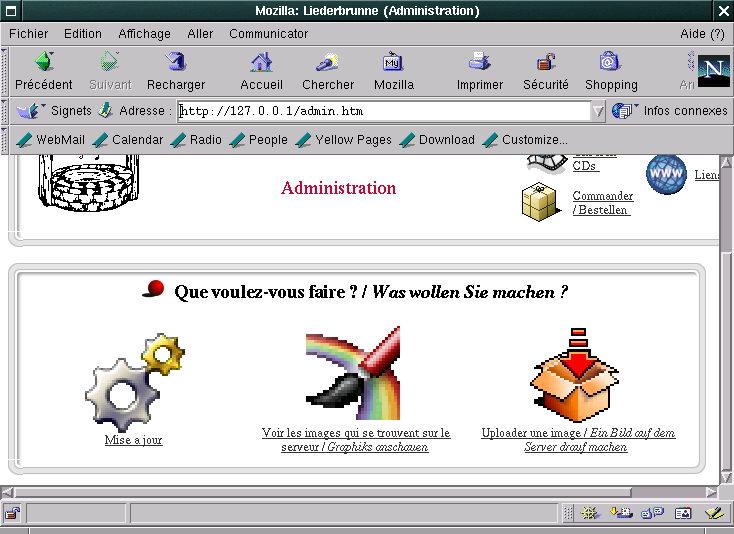Image resolution: width=734 pixels, height=534 pixels.
Task: Open Infos connexes dropdown
Action: [624, 111]
